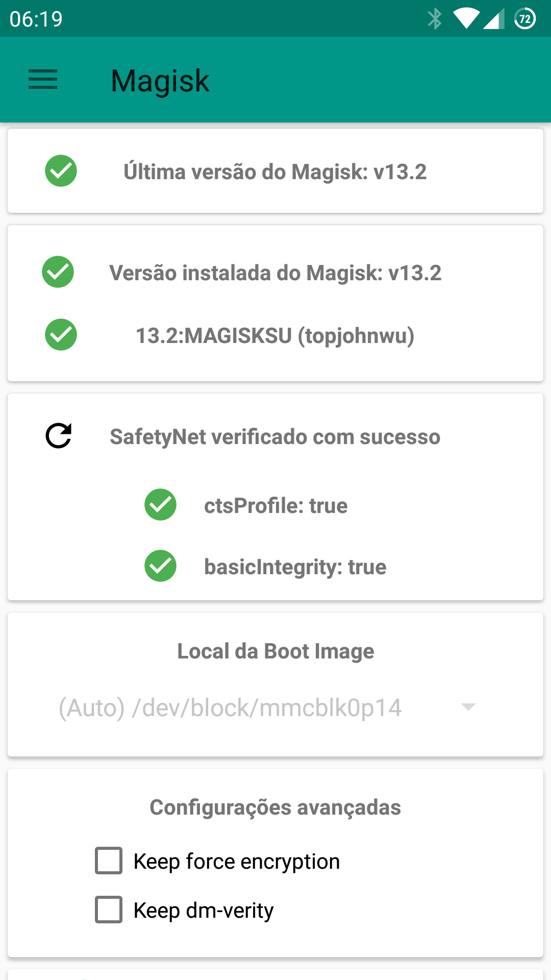Tap the green check beside latest Magisk version

(61, 171)
